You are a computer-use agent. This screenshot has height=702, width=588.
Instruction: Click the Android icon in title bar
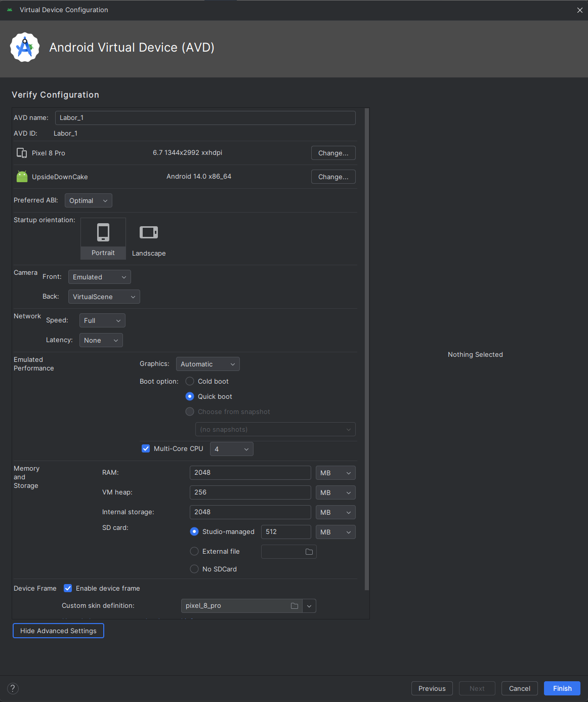10,10
